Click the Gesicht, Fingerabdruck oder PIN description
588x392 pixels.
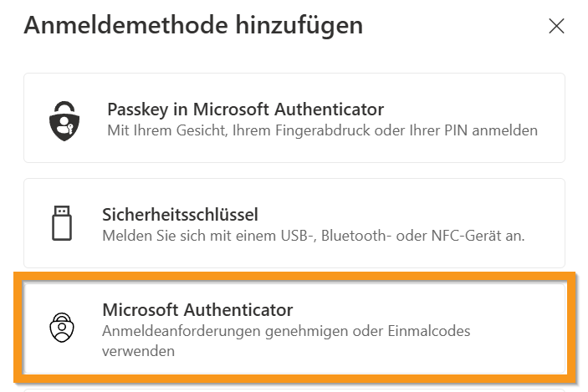pyautogui.click(x=322, y=130)
